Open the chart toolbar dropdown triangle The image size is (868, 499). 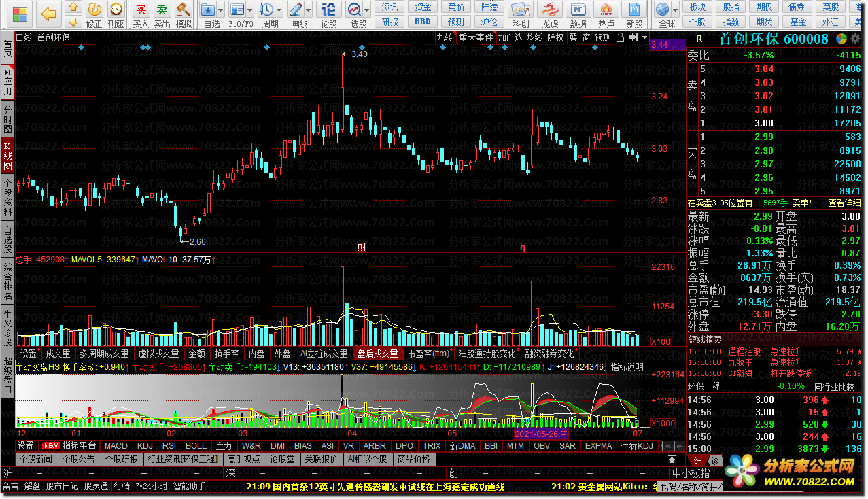coord(644,38)
